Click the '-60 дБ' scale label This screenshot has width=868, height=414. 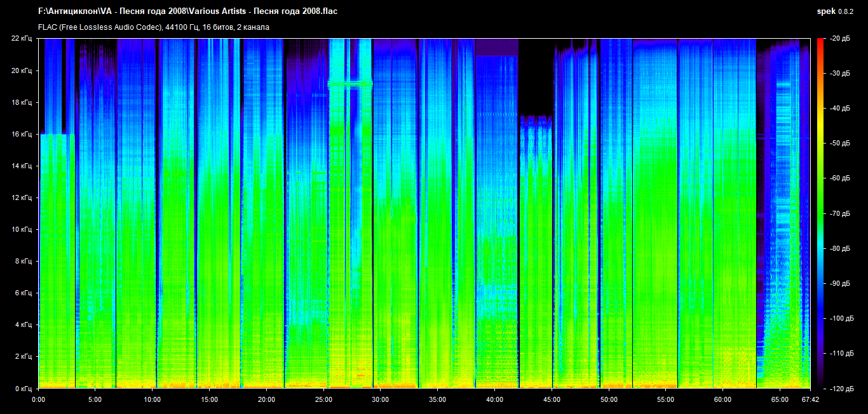pyautogui.click(x=840, y=178)
